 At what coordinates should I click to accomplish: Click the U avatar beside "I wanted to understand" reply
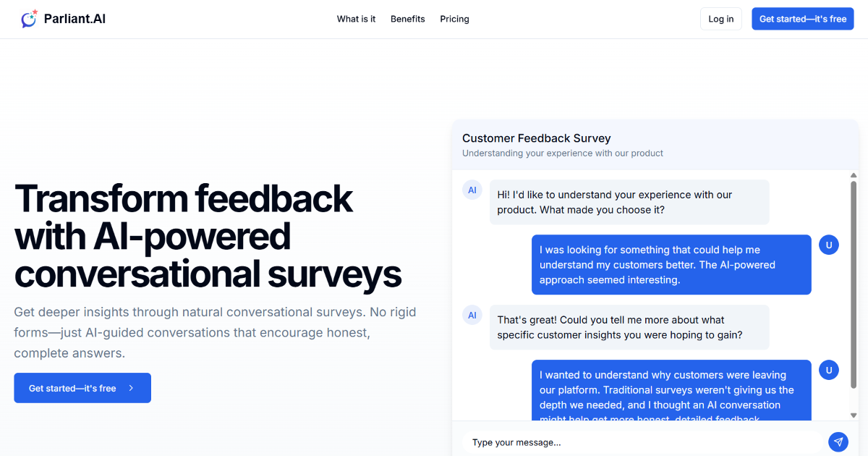(828, 371)
